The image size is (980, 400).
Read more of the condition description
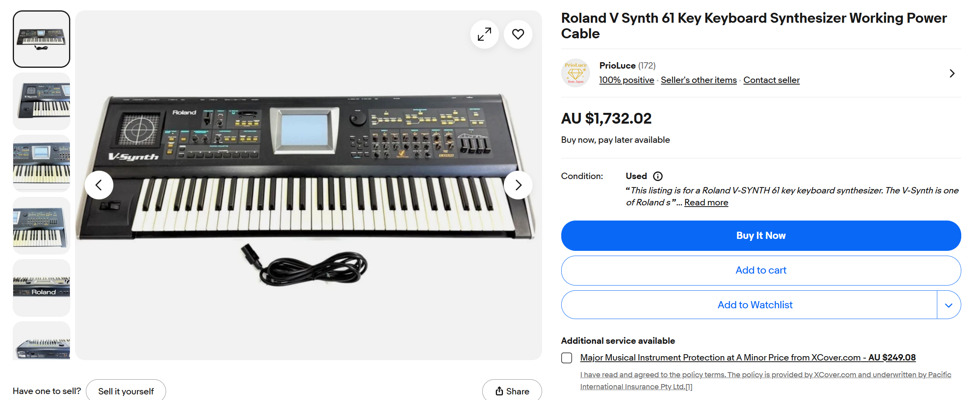click(x=706, y=203)
